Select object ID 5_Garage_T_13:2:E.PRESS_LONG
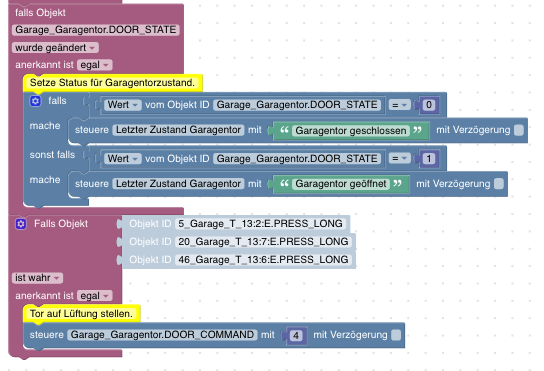Viewport: 544px width, 371px height. point(261,224)
